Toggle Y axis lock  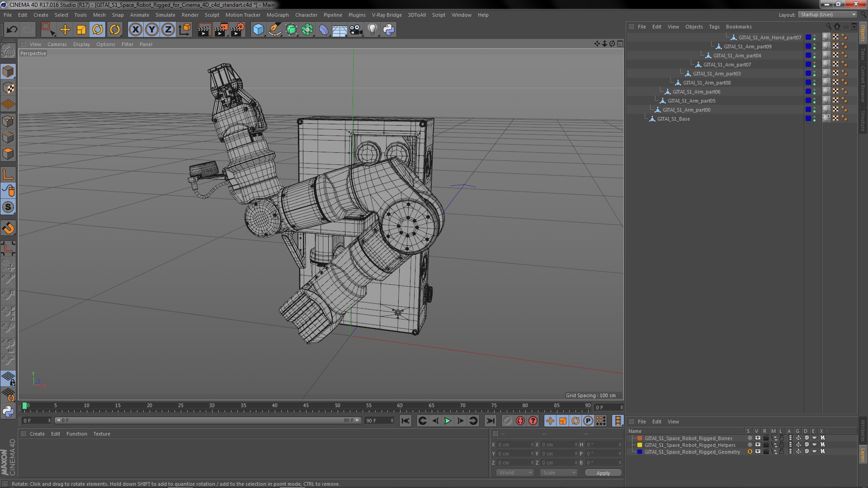click(x=152, y=30)
